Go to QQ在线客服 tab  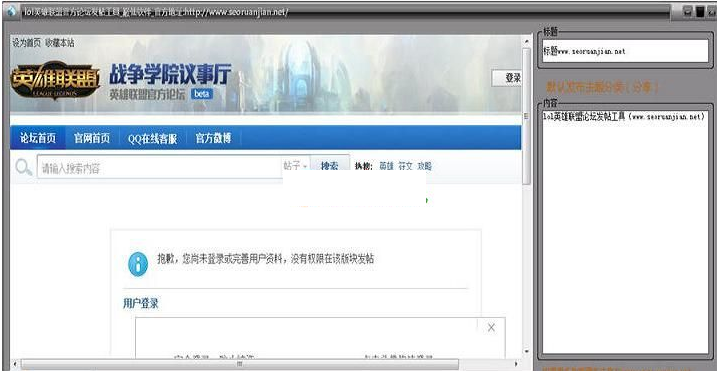152,139
